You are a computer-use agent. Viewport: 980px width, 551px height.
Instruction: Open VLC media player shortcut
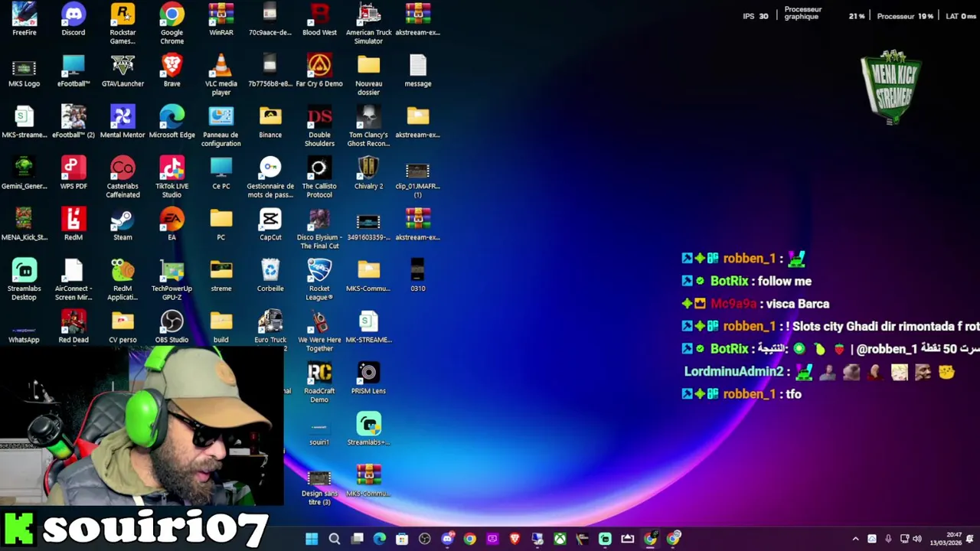click(x=221, y=75)
